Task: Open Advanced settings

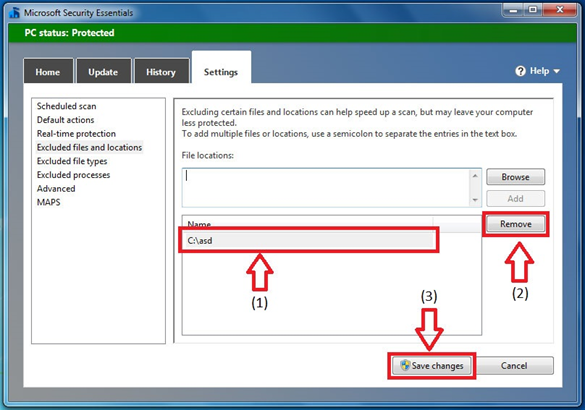Action: [56, 189]
